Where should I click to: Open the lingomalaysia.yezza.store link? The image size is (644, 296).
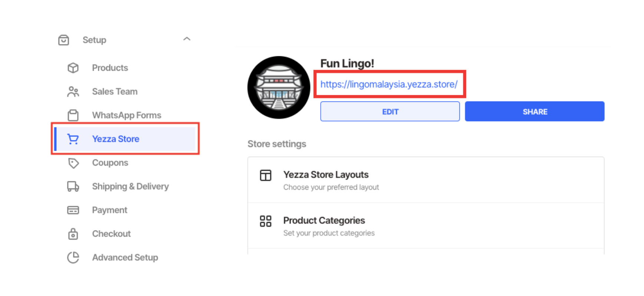pyautogui.click(x=389, y=84)
